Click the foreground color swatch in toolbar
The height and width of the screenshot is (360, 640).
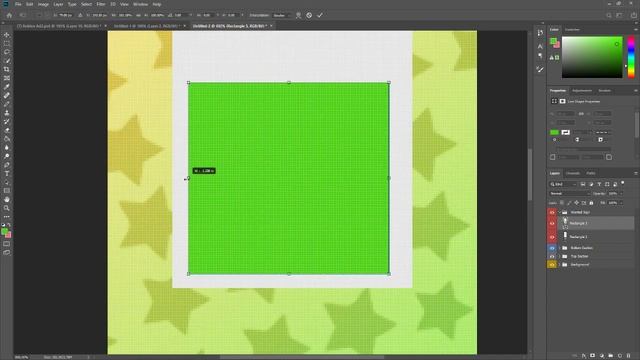click(x=4, y=231)
